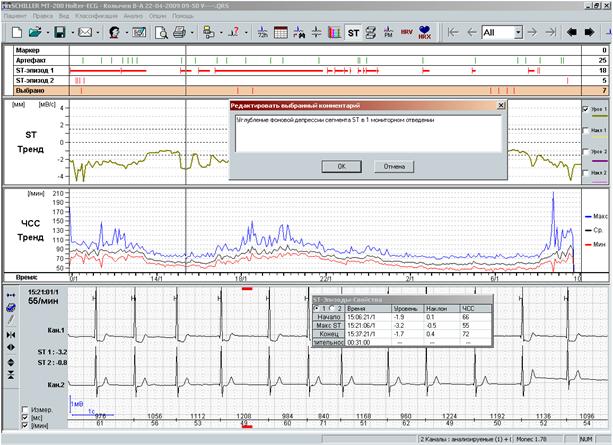Click the Отмена cancel button
The width and height of the screenshot is (613, 445).
pyautogui.click(x=394, y=166)
